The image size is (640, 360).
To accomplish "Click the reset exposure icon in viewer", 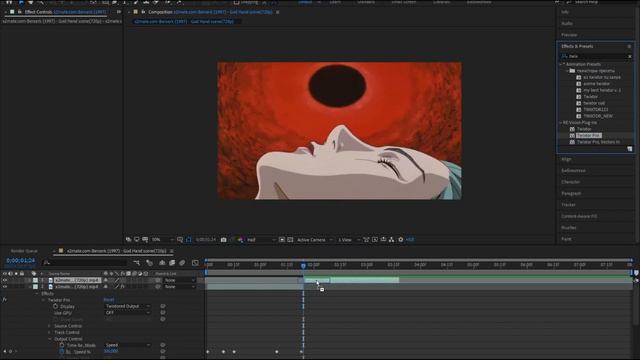I will click(401, 240).
